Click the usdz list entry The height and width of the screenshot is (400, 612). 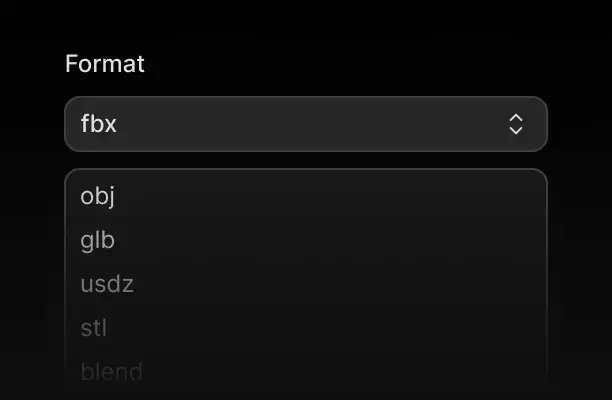pos(107,284)
